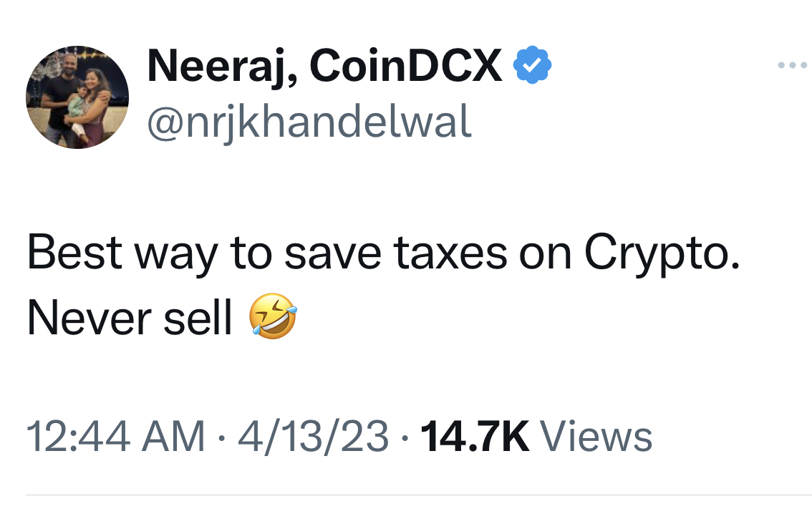Click the blue verified badge

click(x=532, y=67)
